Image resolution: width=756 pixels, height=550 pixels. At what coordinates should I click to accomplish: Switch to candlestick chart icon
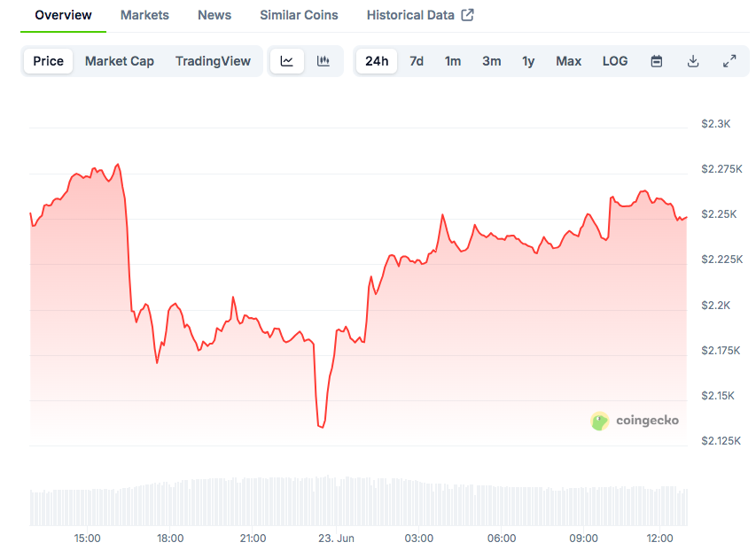coord(323,61)
